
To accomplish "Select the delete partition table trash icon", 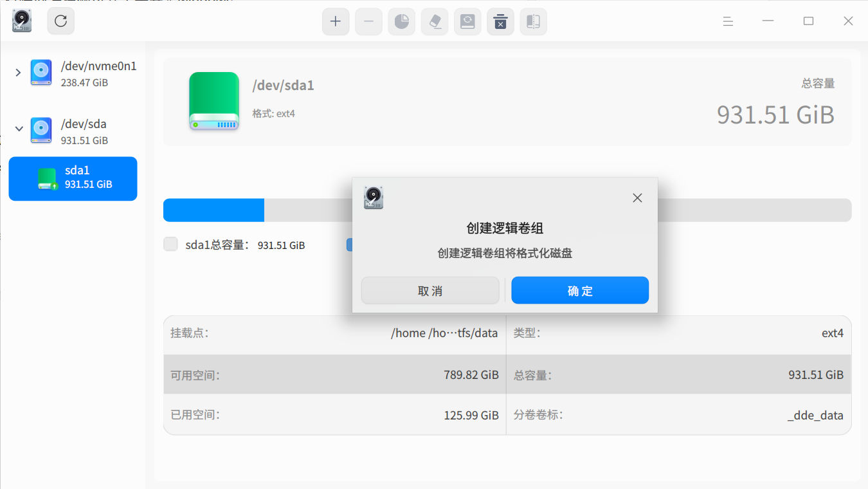I will tap(500, 21).
